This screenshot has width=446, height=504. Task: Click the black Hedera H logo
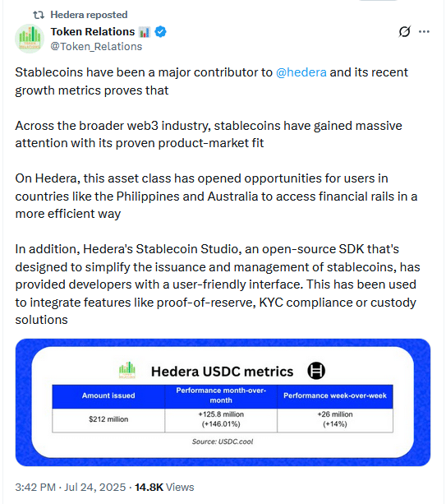(316, 371)
